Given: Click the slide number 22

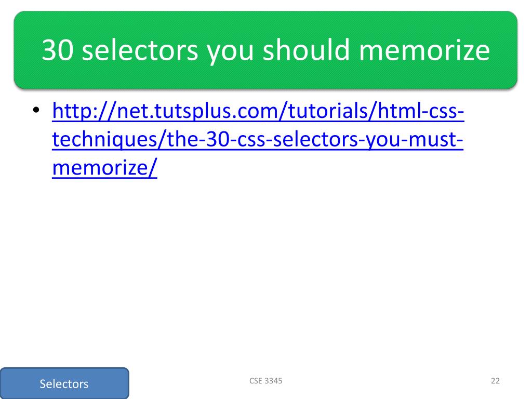Looking at the screenshot, I should [495, 381].
